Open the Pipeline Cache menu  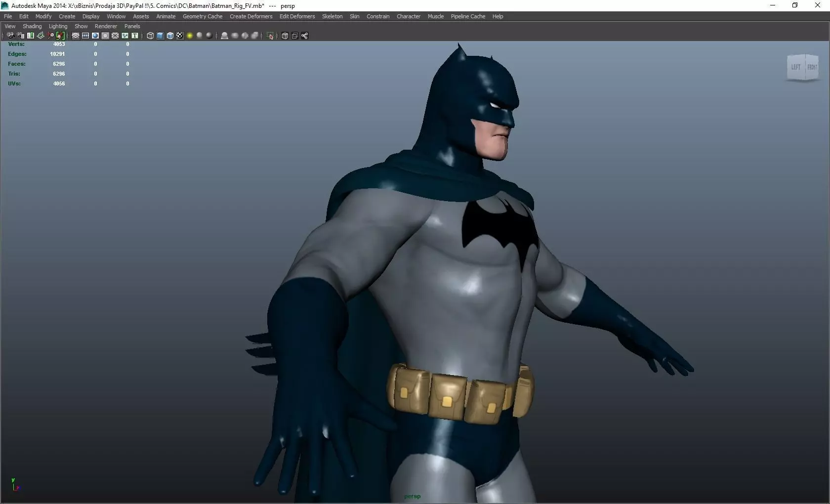(x=468, y=16)
